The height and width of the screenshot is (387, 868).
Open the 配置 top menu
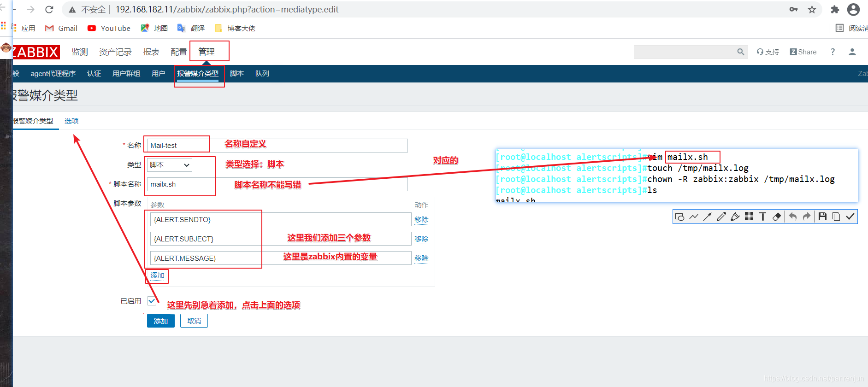tap(179, 52)
